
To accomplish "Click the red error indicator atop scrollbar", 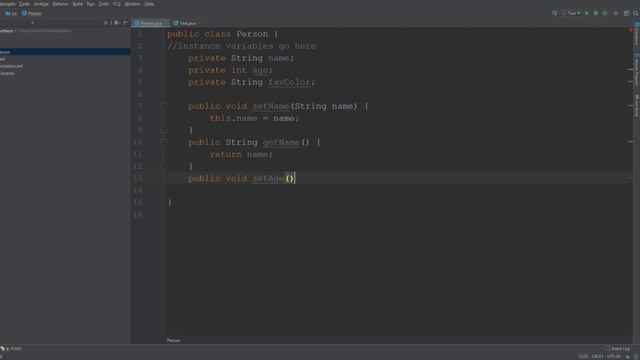I will (630, 30).
